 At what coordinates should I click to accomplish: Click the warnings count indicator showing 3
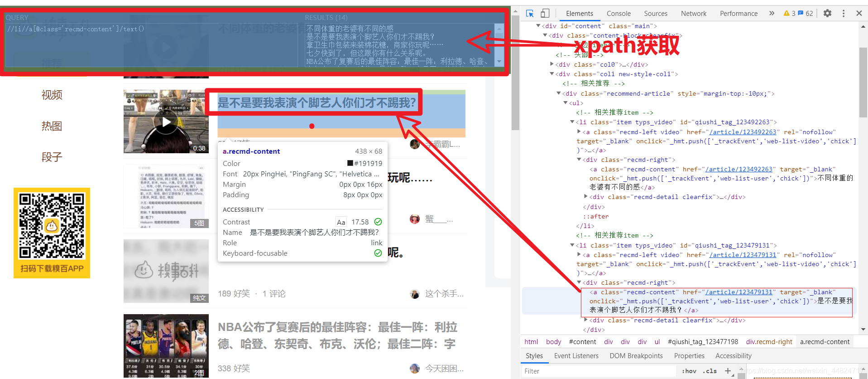(789, 14)
